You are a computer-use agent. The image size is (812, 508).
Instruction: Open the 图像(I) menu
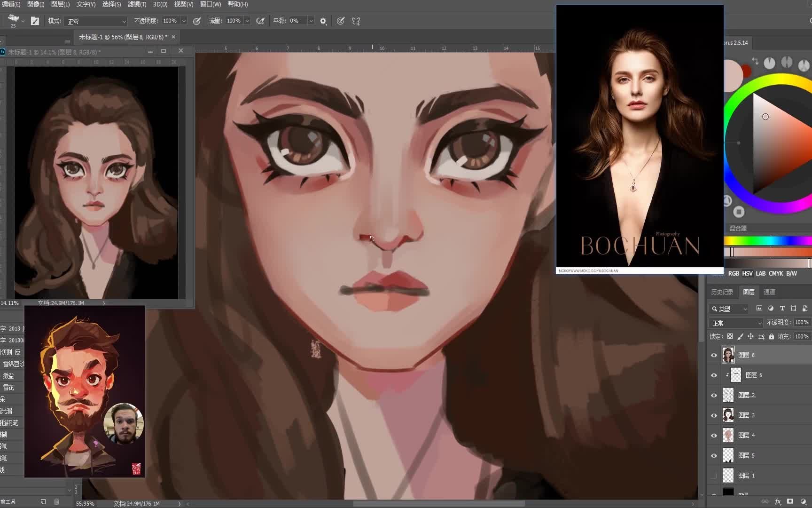coord(36,4)
